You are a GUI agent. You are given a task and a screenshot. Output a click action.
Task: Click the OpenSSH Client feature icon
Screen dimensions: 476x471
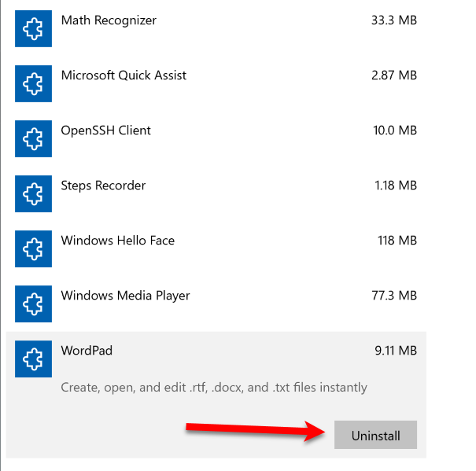(x=33, y=138)
